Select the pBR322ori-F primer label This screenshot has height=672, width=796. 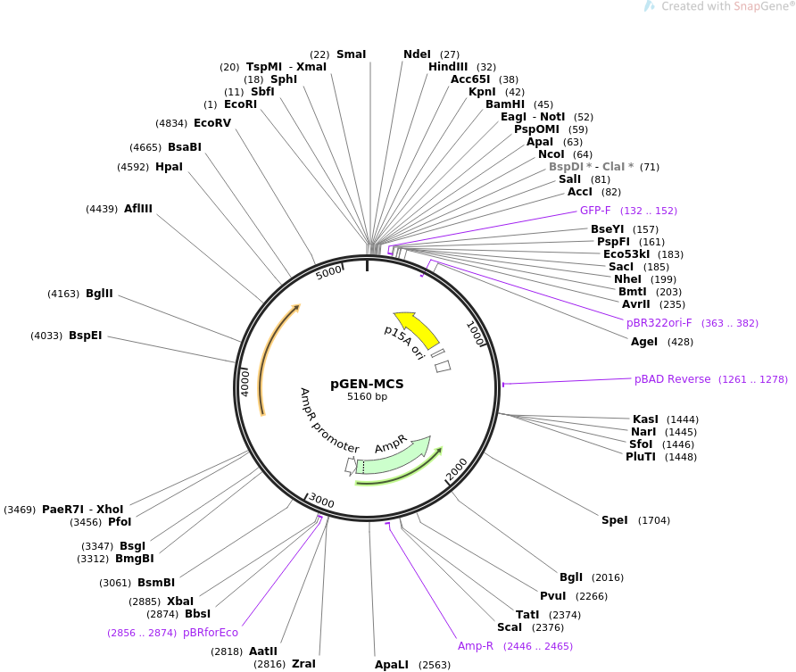point(659,323)
